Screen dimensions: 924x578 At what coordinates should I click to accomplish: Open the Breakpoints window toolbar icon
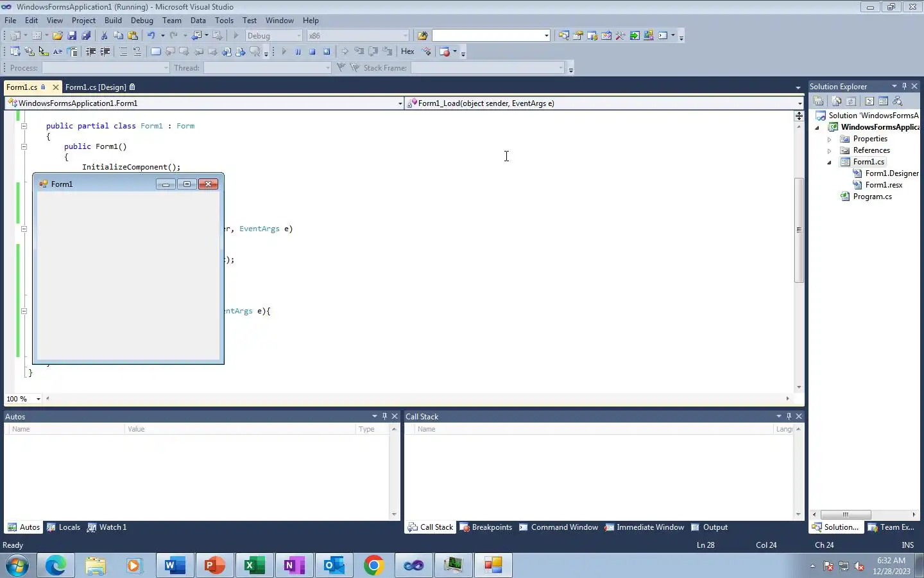pos(445,51)
